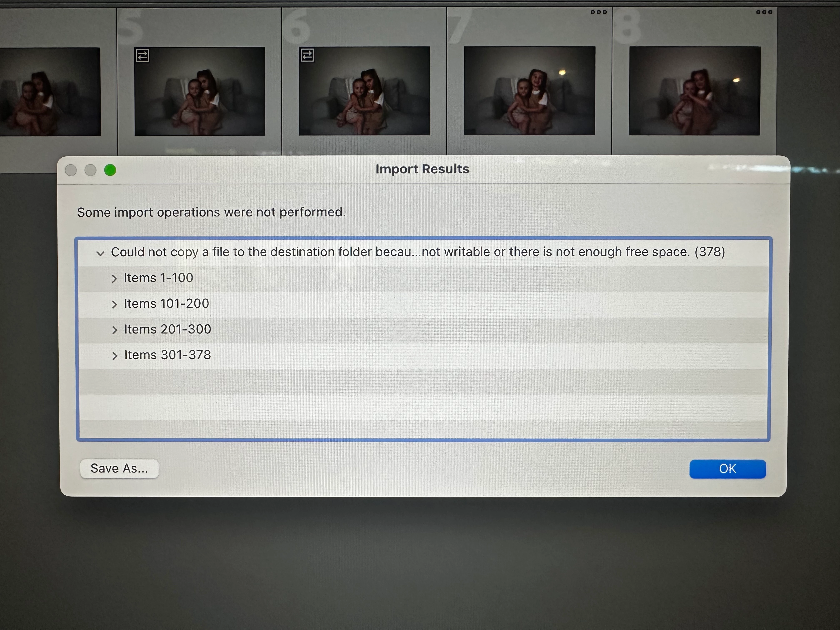Click the green zoom button of Import Results
This screenshot has width=840, height=630.
click(110, 170)
